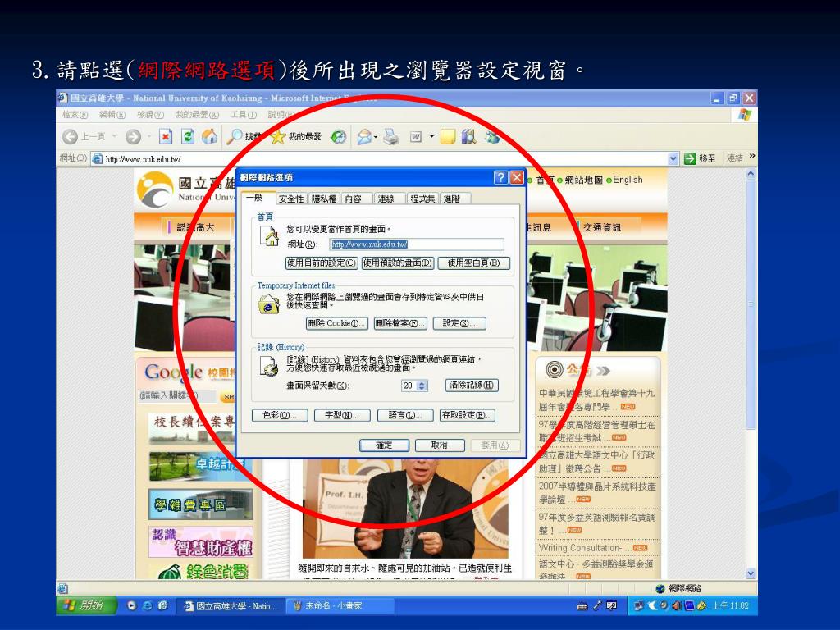The width and height of the screenshot is (840, 630).
Task: Click the homepage 網址 input field
Action: [417, 244]
